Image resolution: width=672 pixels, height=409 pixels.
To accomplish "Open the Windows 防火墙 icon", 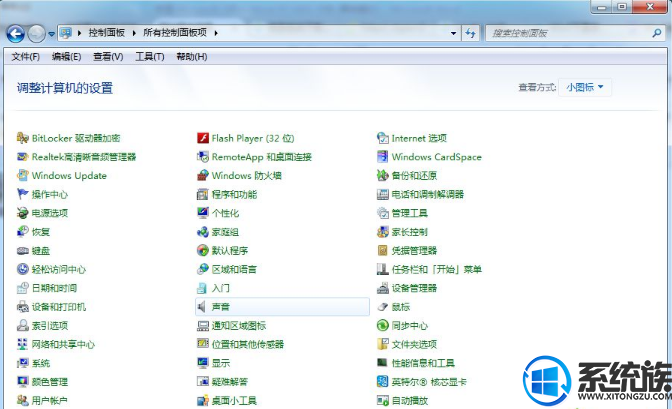I will click(203, 175).
